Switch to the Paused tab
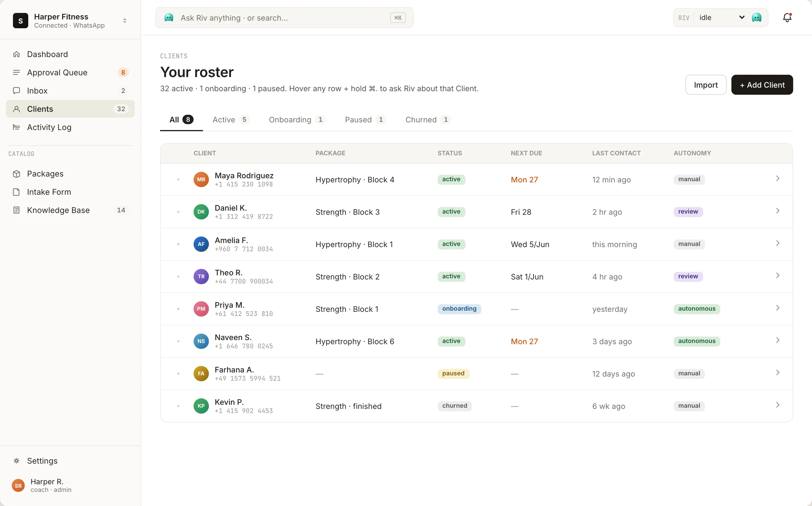Screen dimensions: 812x506 point(365,120)
